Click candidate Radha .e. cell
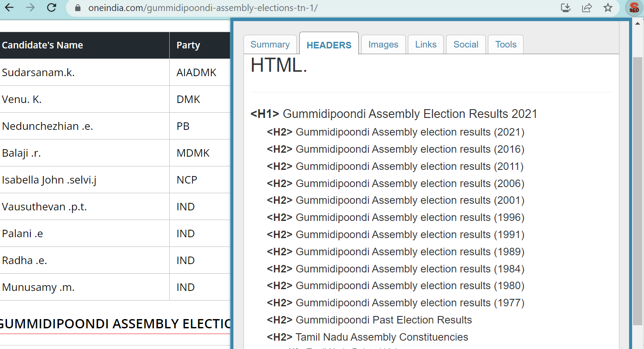 click(x=84, y=260)
